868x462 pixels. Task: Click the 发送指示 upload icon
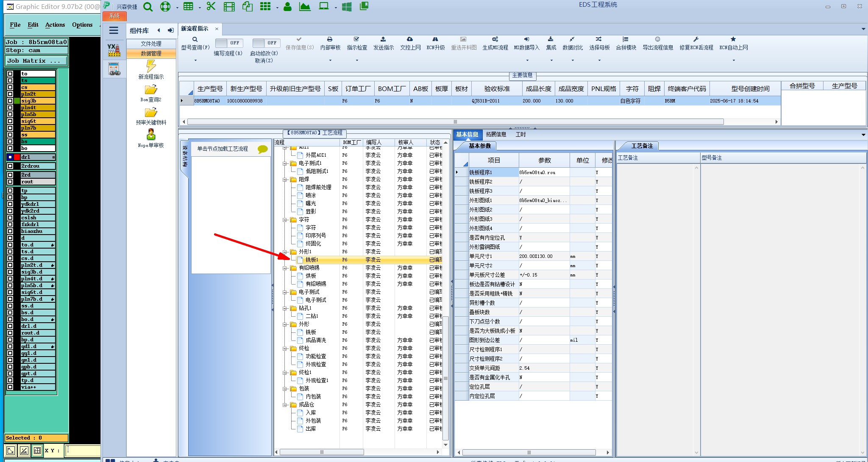[383, 39]
